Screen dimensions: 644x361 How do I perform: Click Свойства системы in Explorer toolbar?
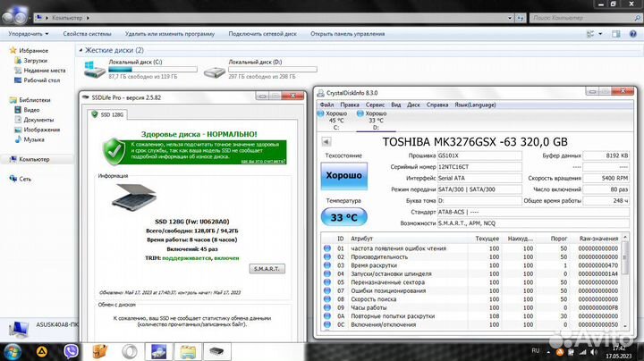pos(87,34)
